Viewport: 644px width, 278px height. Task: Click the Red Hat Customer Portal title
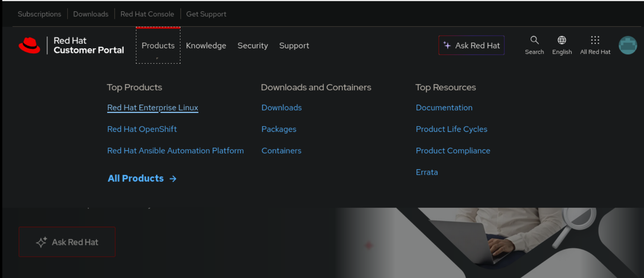point(89,46)
